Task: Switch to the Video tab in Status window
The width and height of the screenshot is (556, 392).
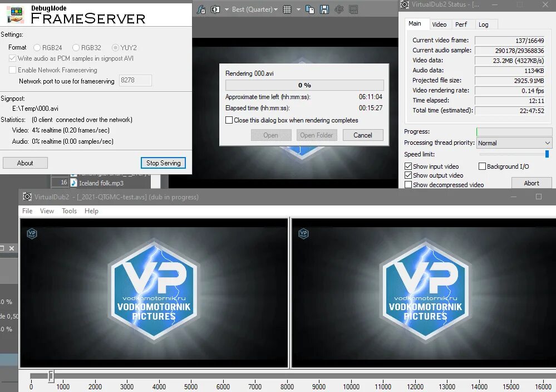Action: [x=439, y=24]
